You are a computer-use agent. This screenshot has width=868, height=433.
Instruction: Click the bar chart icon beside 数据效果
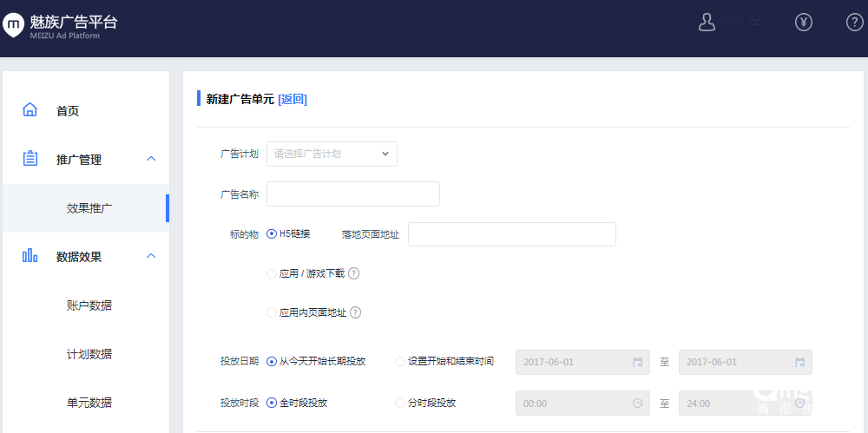pyautogui.click(x=30, y=256)
